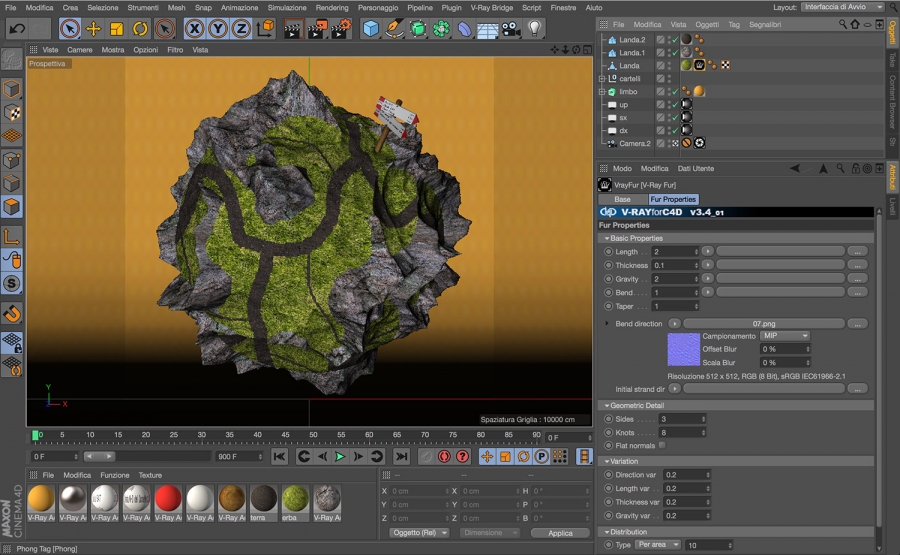Select the erba material swatch

pos(295,498)
